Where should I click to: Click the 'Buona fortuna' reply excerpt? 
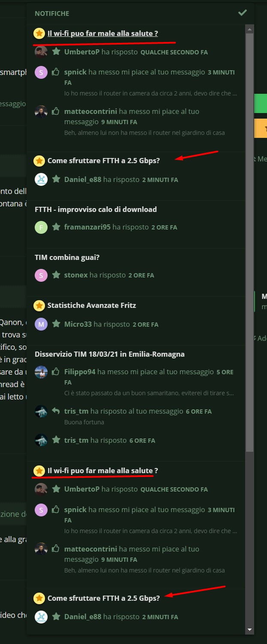[84, 422]
